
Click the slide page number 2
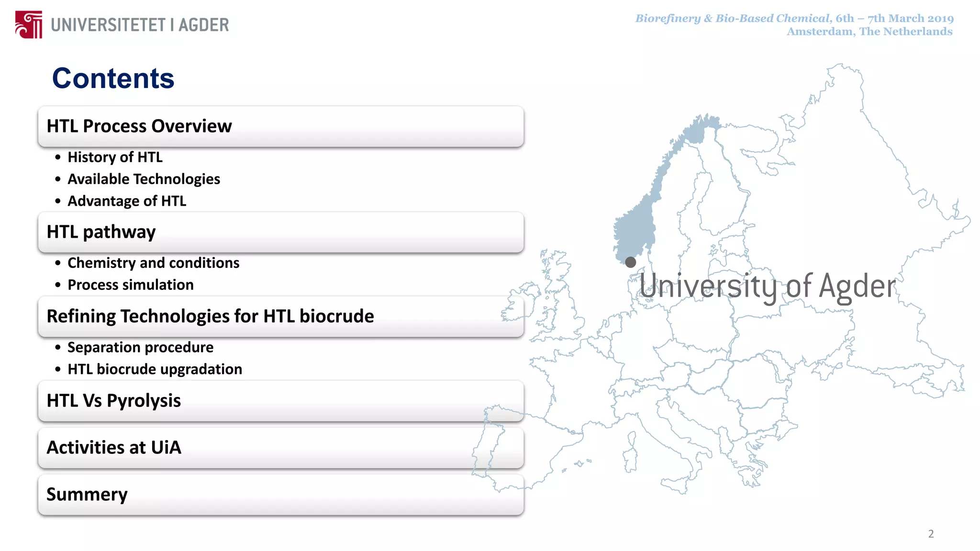point(931,534)
